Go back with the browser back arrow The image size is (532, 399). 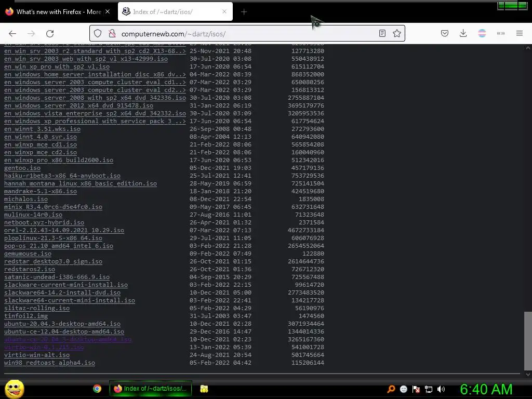(12, 34)
